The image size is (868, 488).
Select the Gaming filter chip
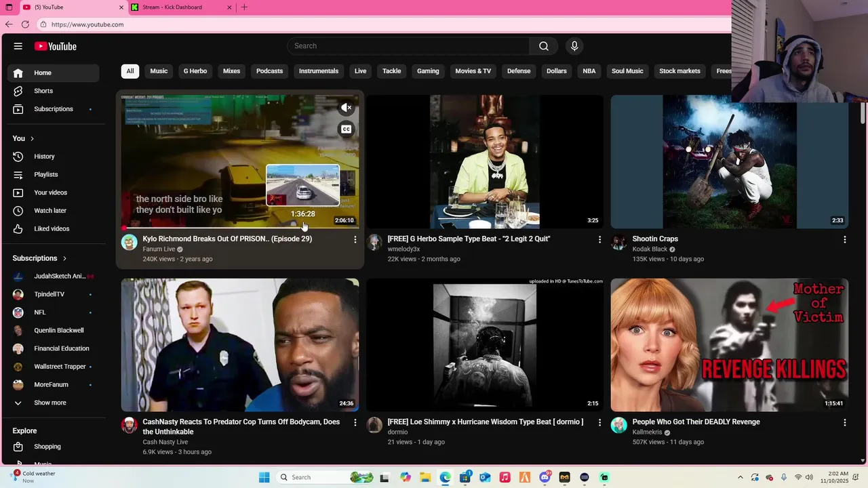point(428,71)
